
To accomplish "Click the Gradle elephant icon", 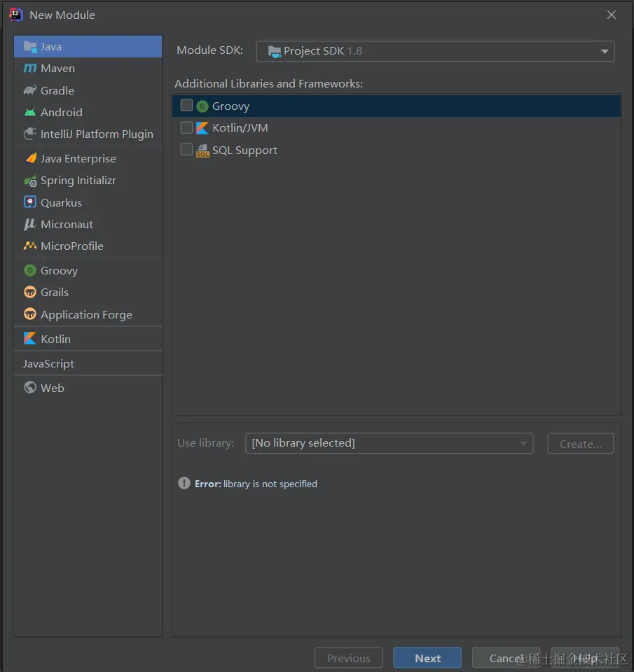I will tap(30, 90).
